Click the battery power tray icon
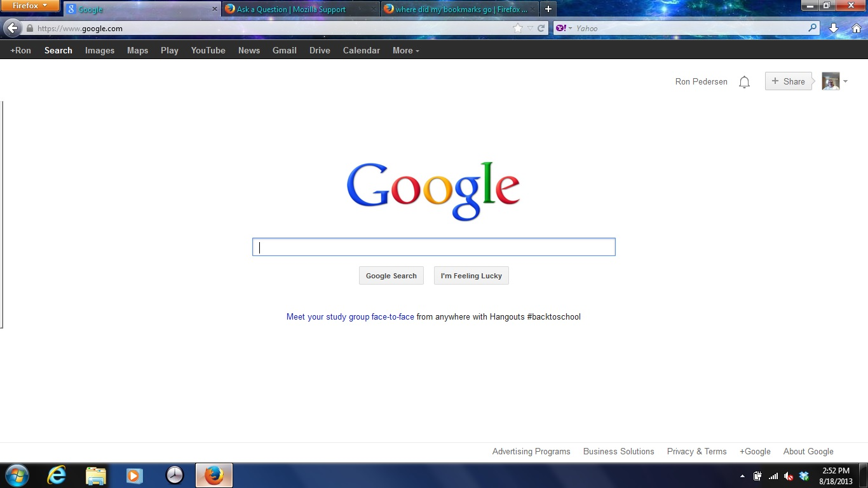Image resolution: width=868 pixels, height=488 pixels. point(757,476)
